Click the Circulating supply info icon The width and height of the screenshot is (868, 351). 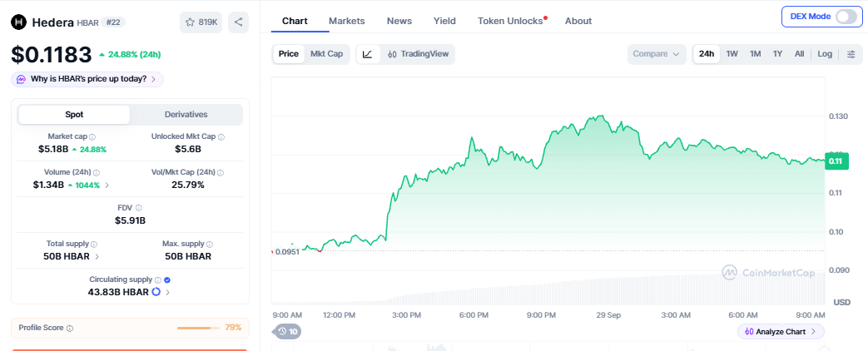pos(158,280)
